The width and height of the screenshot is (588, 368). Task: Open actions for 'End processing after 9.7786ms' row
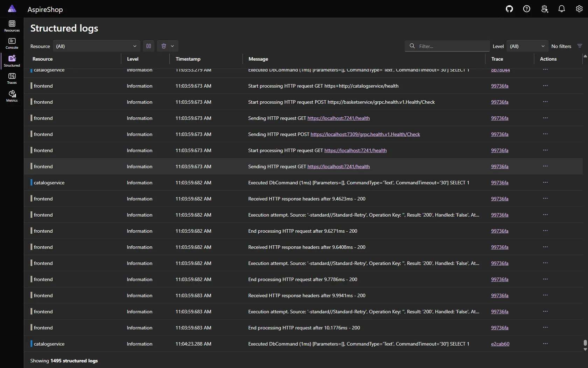click(x=545, y=279)
